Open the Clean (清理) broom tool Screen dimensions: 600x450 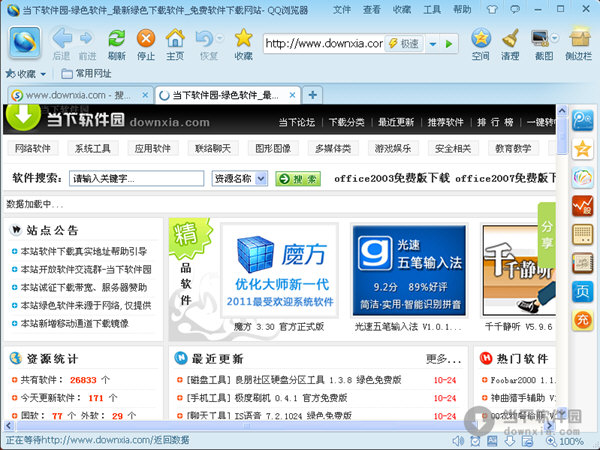pyautogui.click(x=511, y=41)
